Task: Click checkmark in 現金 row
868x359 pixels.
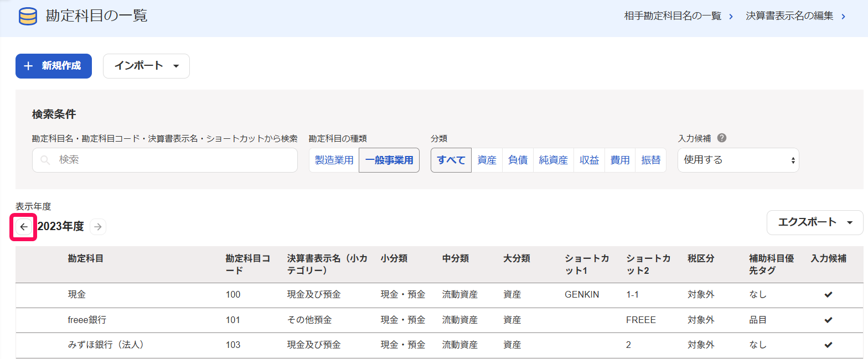Action: [828, 295]
